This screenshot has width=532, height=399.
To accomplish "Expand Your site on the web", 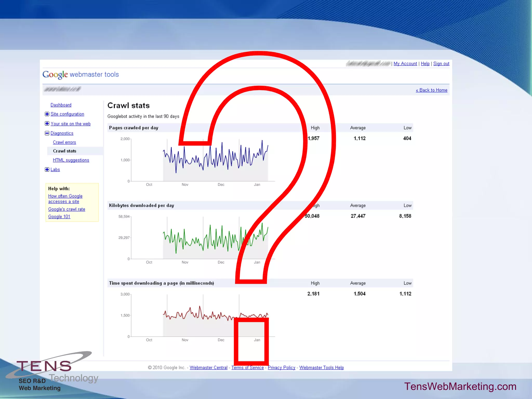I will pyautogui.click(x=47, y=124).
